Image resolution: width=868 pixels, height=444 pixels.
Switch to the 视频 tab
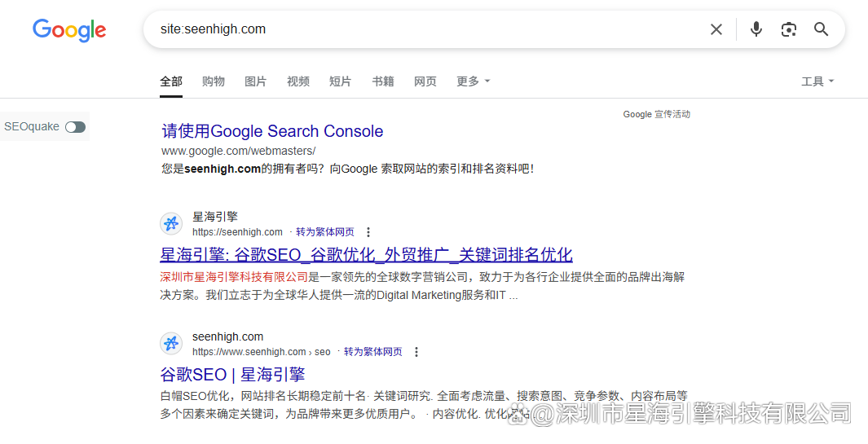click(x=297, y=81)
